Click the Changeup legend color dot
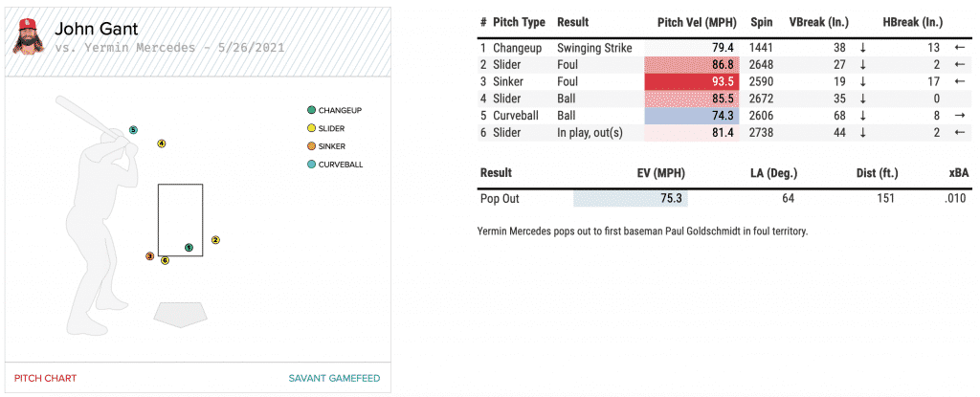Viewport: 980px width, 397px height. (x=311, y=110)
